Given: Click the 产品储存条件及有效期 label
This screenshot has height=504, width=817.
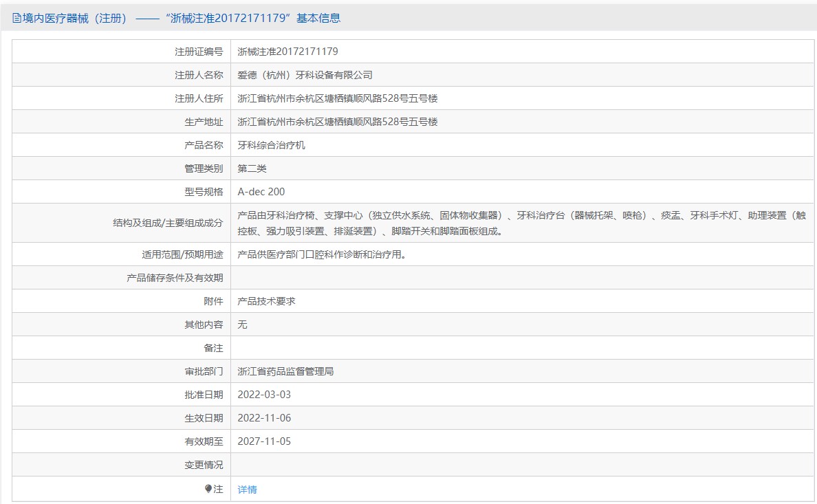Looking at the screenshot, I should 175,278.
